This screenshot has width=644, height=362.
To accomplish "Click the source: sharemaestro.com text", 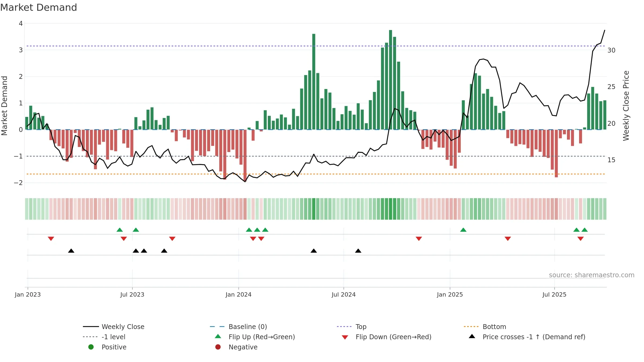I will tap(592, 275).
